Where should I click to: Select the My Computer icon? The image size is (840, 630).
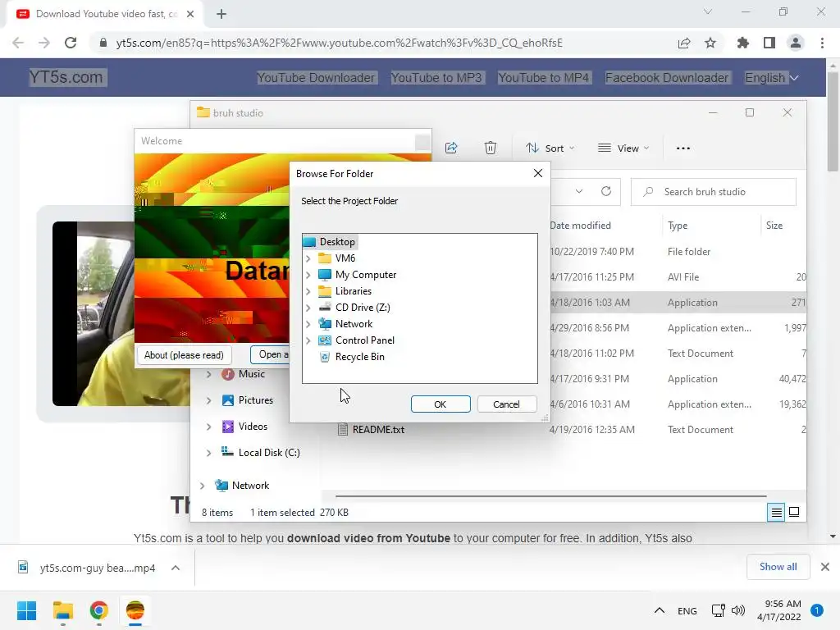tap(325, 275)
